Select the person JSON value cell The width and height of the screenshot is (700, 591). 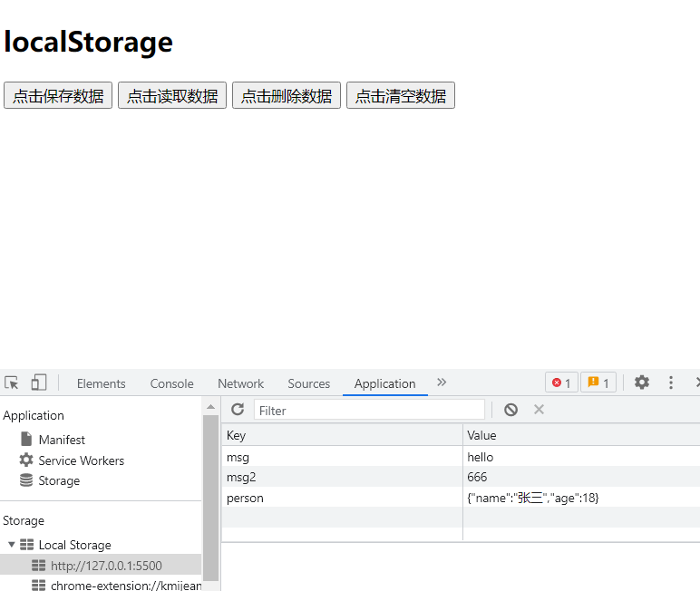pyautogui.click(x=581, y=498)
